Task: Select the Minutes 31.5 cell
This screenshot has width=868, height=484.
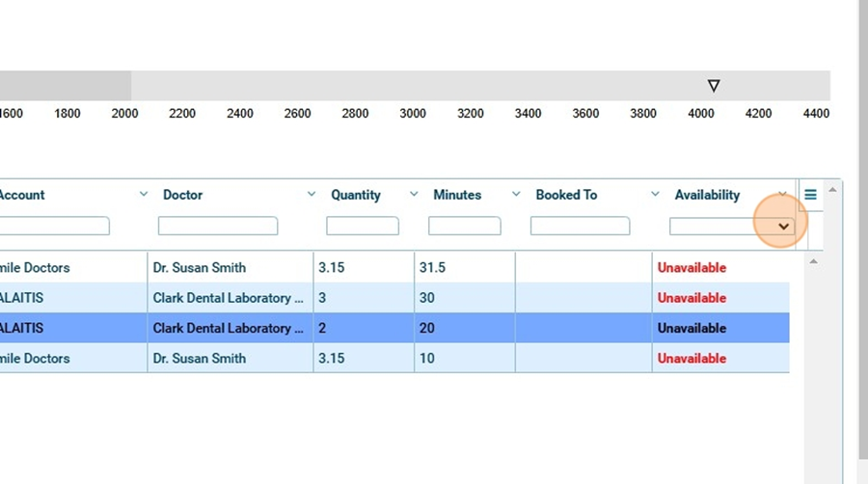Action: 465,268
